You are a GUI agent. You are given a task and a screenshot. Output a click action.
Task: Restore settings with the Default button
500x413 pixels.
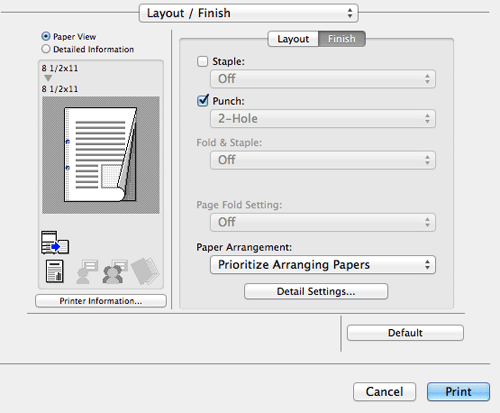pyautogui.click(x=405, y=333)
